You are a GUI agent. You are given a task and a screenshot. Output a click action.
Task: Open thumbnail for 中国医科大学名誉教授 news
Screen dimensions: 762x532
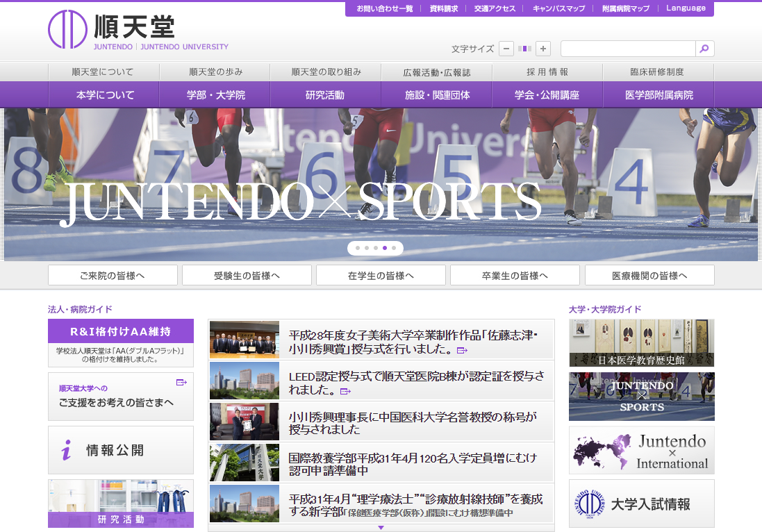click(245, 422)
